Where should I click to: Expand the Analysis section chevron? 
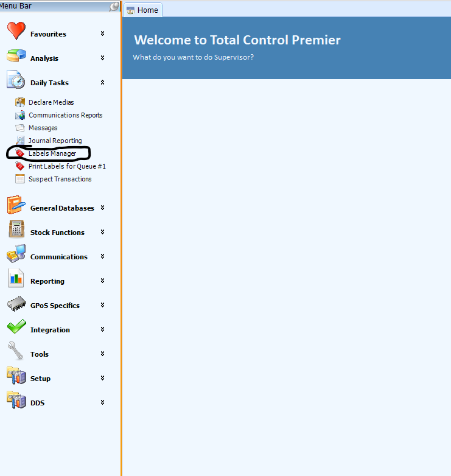pyautogui.click(x=103, y=58)
